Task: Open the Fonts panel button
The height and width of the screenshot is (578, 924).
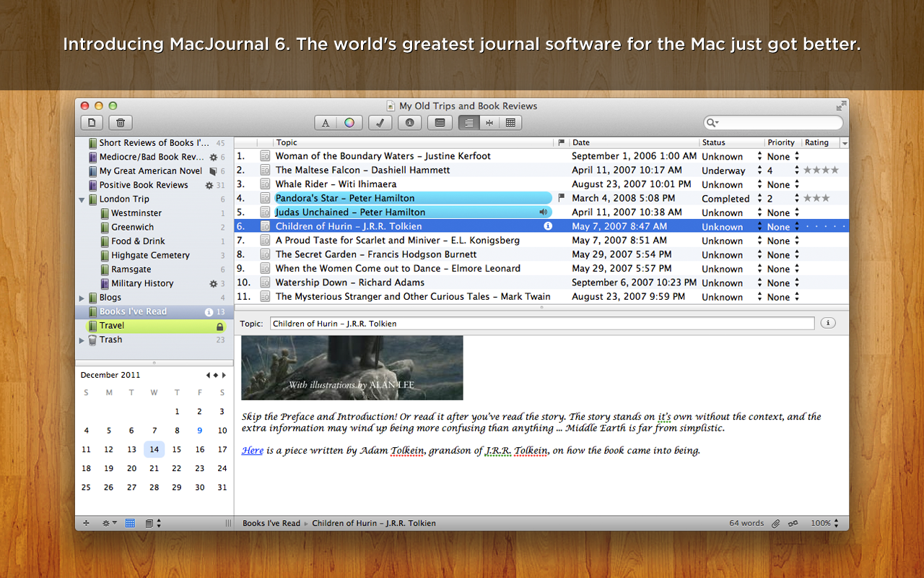Action: click(326, 123)
